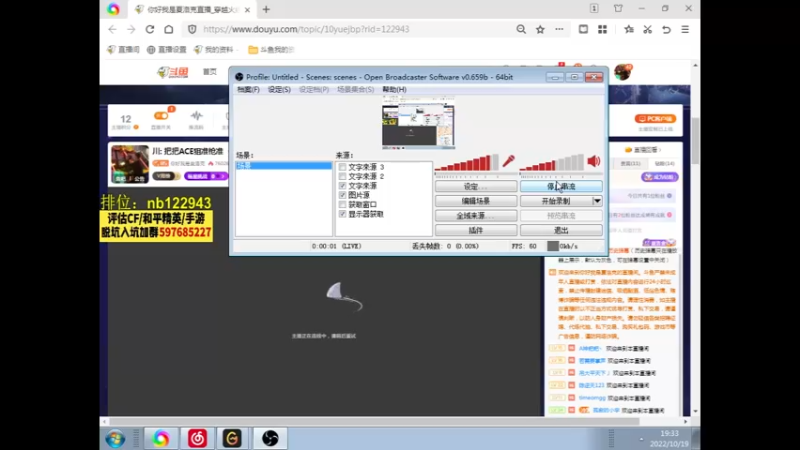This screenshot has width=800, height=450.
Task: Click the browser address bar URL
Action: pyautogui.click(x=306, y=29)
